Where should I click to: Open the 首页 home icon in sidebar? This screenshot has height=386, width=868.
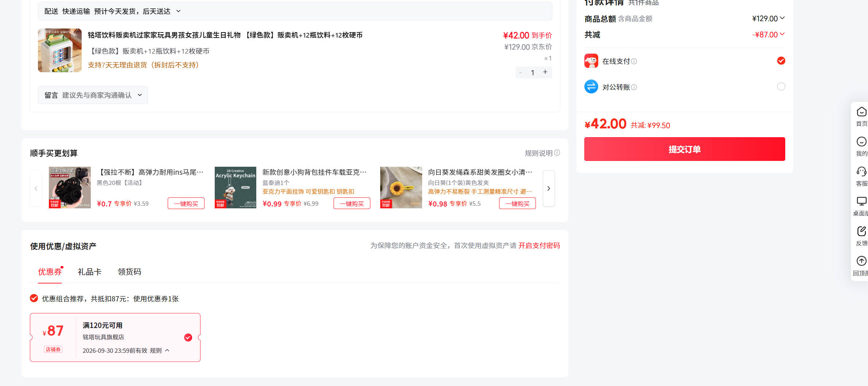tap(861, 112)
